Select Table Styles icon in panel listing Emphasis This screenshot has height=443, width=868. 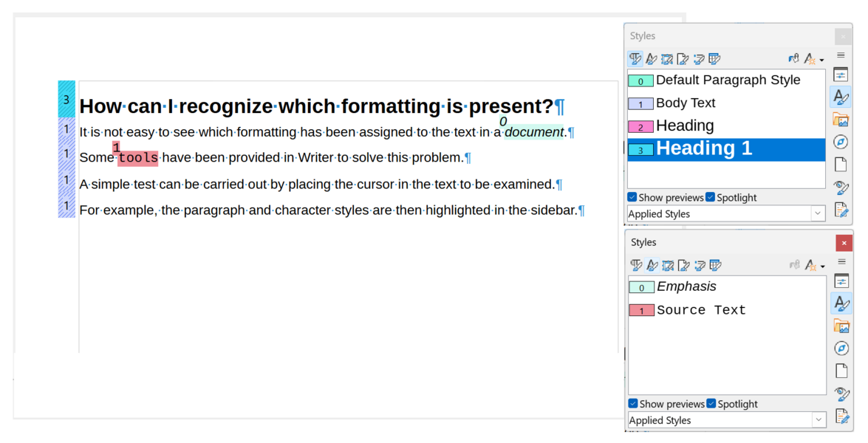(716, 266)
